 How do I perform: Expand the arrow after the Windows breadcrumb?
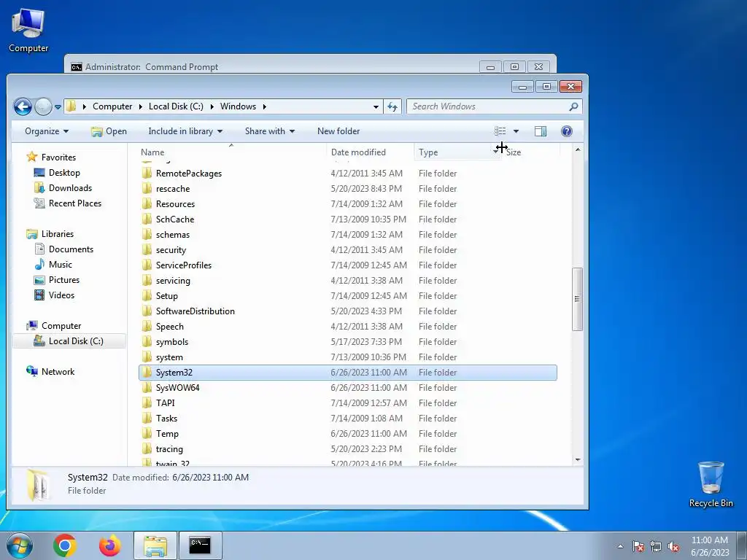264,106
